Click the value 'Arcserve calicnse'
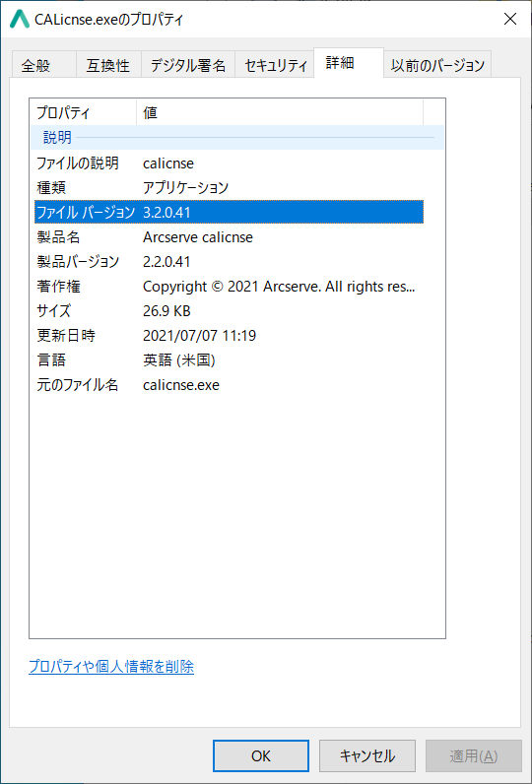Image resolution: width=532 pixels, height=784 pixels. tap(198, 237)
